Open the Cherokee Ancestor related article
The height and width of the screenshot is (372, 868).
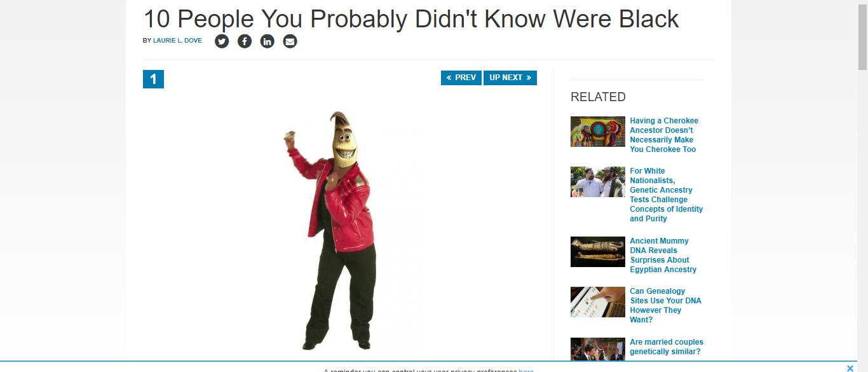[x=664, y=135]
